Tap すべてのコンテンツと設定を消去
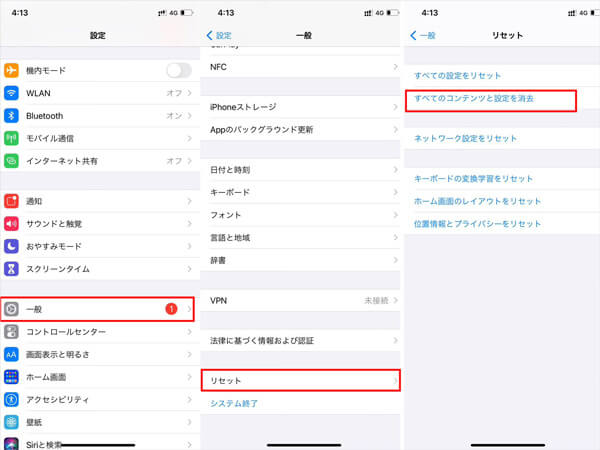This screenshot has height=450, width=600. click(x=474, y=99)
